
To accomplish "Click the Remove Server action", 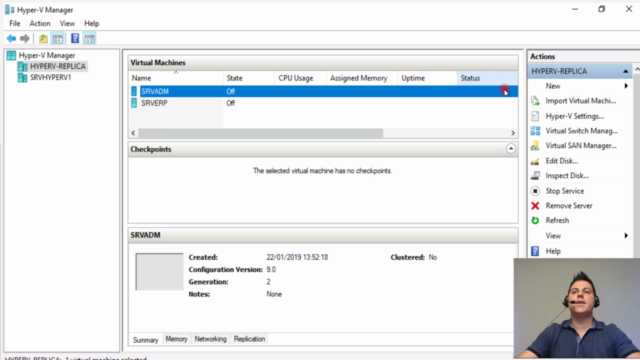I will (x=569, y=206).
